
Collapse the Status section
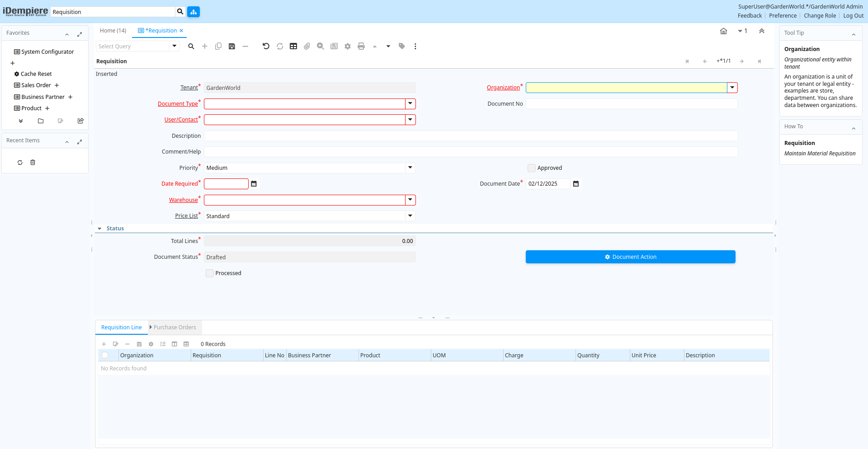(x=100, y=229)
